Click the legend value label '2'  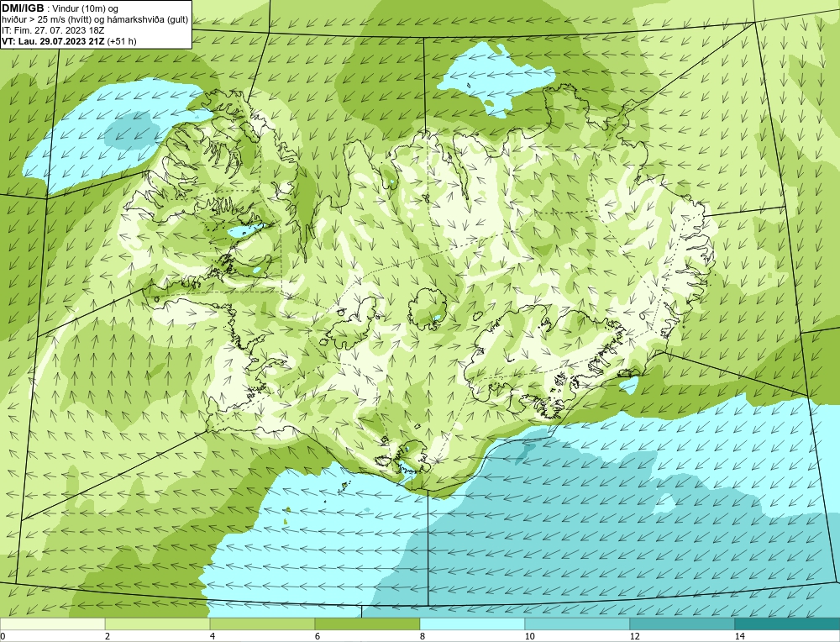(108, 636)
